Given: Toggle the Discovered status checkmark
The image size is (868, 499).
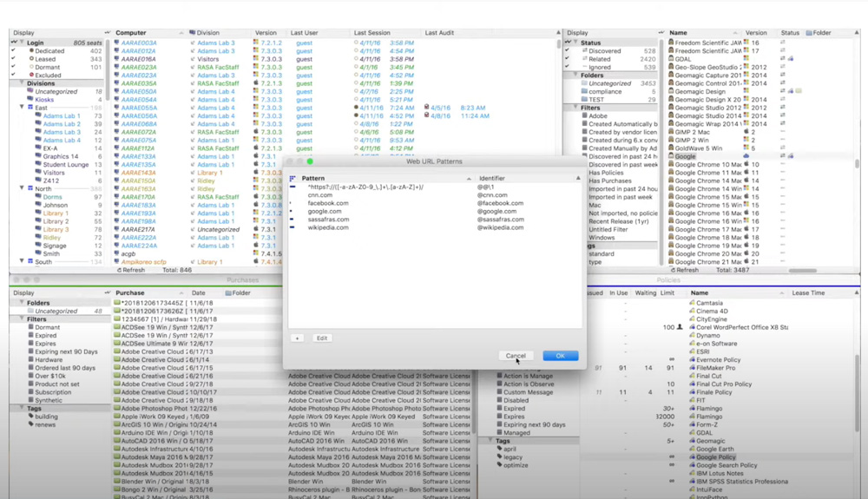Looking at the screenshot, I should [568, 50].
